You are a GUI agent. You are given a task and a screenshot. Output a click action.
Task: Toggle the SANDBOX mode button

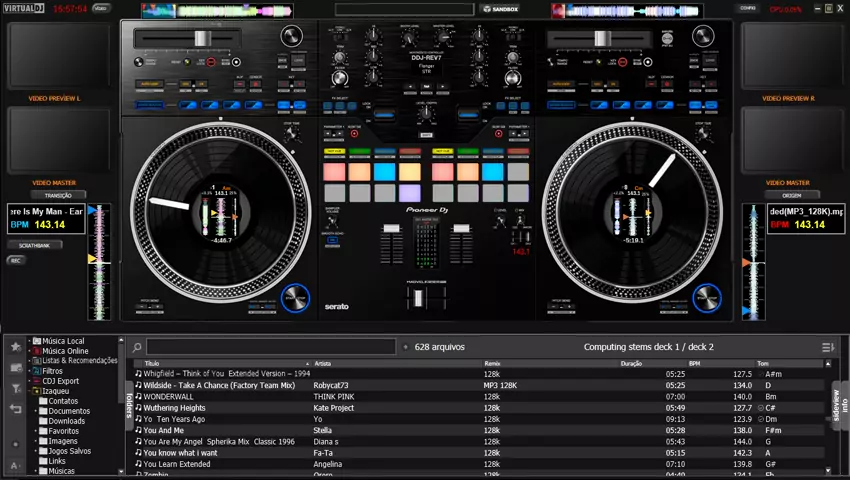tap(500, 9)
